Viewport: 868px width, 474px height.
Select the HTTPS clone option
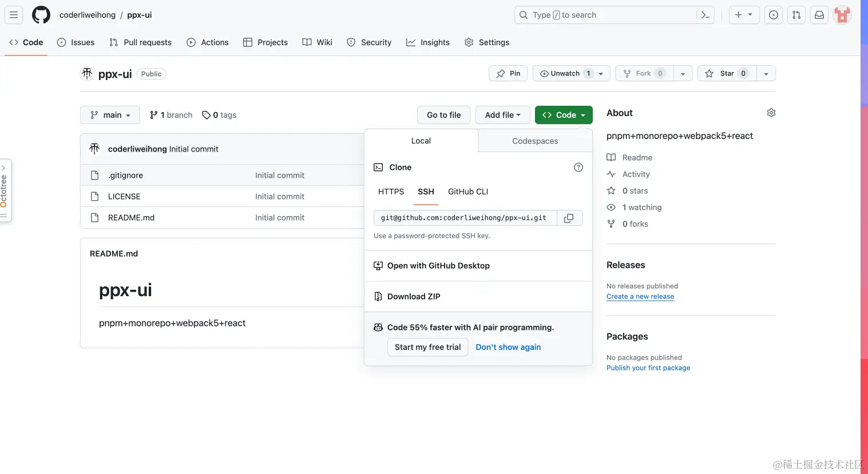pyautogui.click(x=391, y=192)
